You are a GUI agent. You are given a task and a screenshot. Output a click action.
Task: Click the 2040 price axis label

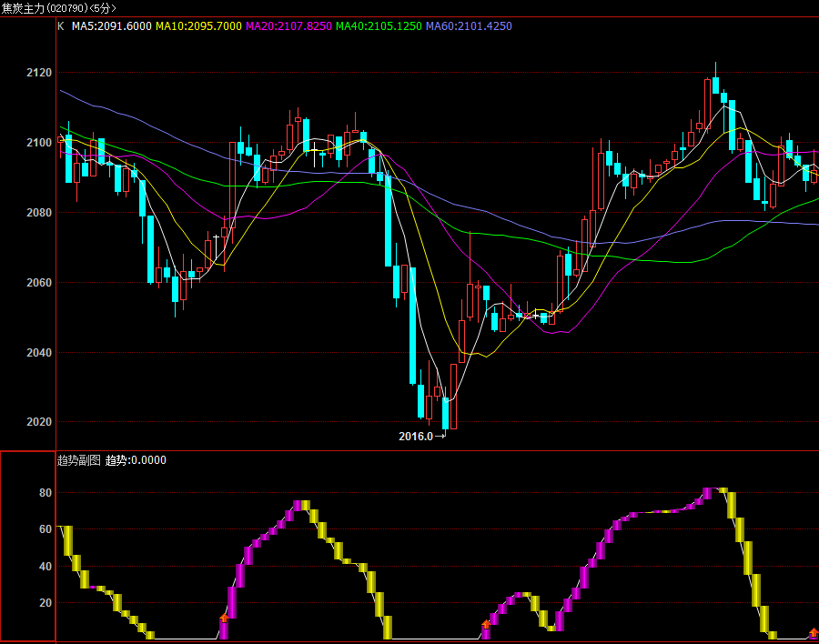[39, 353]
